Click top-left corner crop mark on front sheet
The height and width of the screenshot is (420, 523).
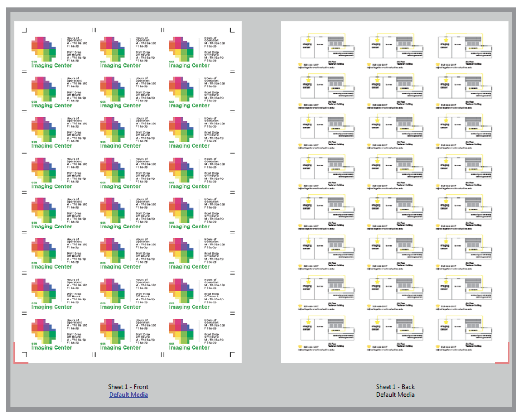[25, 30]
